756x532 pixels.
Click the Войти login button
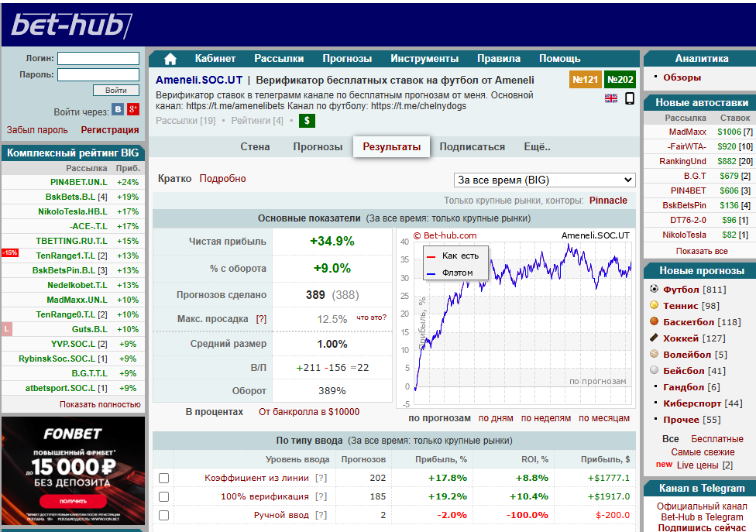coord(115,90)
